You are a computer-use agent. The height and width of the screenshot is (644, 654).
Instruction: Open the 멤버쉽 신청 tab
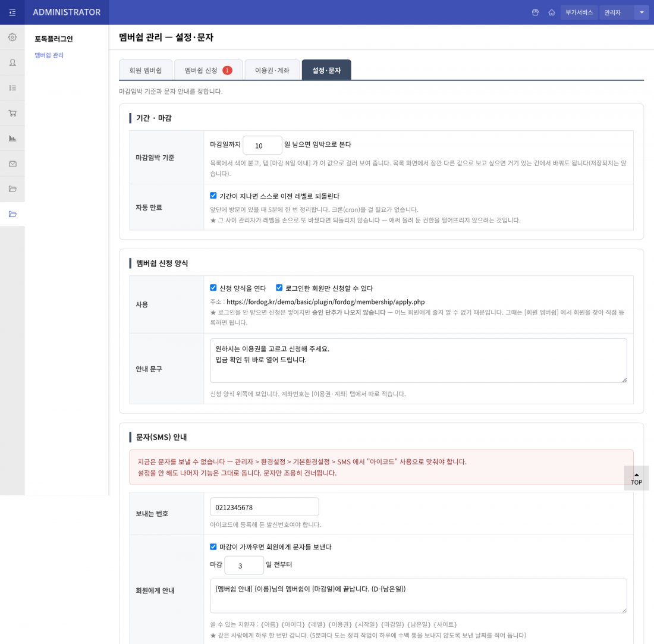208,70
